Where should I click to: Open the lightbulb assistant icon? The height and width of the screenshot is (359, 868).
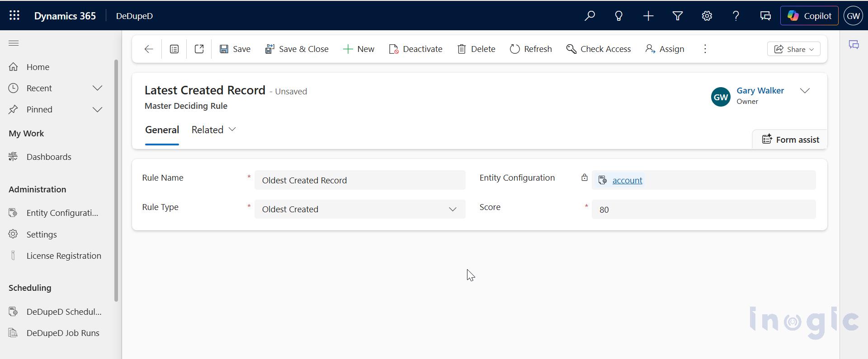coord(619,16)
